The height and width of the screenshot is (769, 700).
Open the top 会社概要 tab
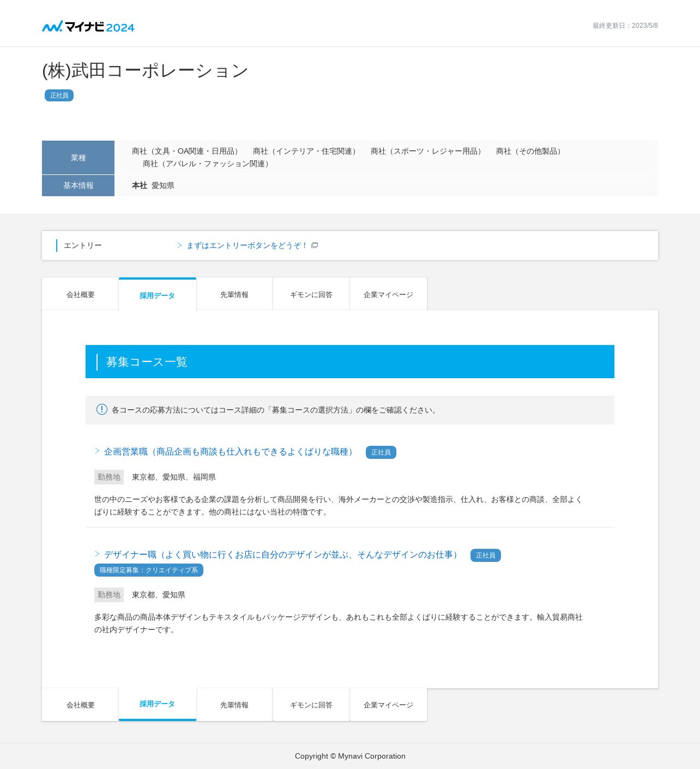81,294
